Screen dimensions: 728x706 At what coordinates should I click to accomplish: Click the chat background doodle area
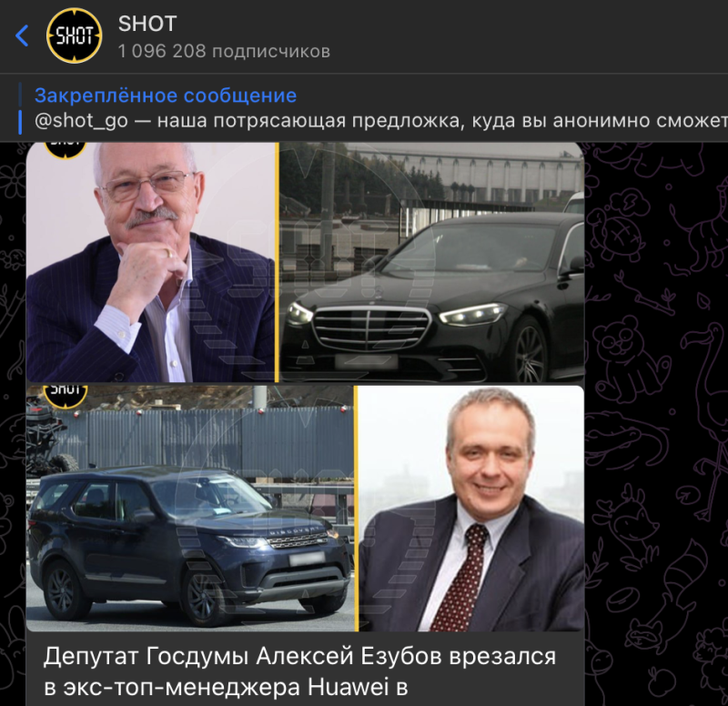pyautogui.click(x=655, y=418)
